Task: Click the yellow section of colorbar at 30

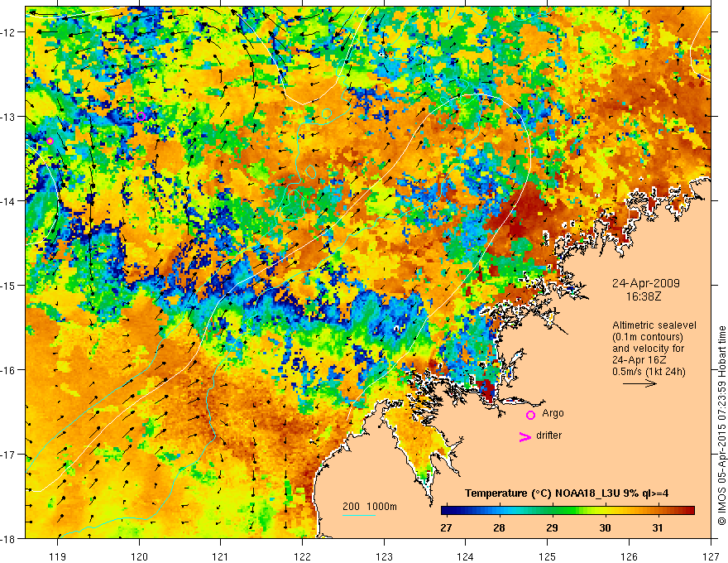Action: coord(605,511)
